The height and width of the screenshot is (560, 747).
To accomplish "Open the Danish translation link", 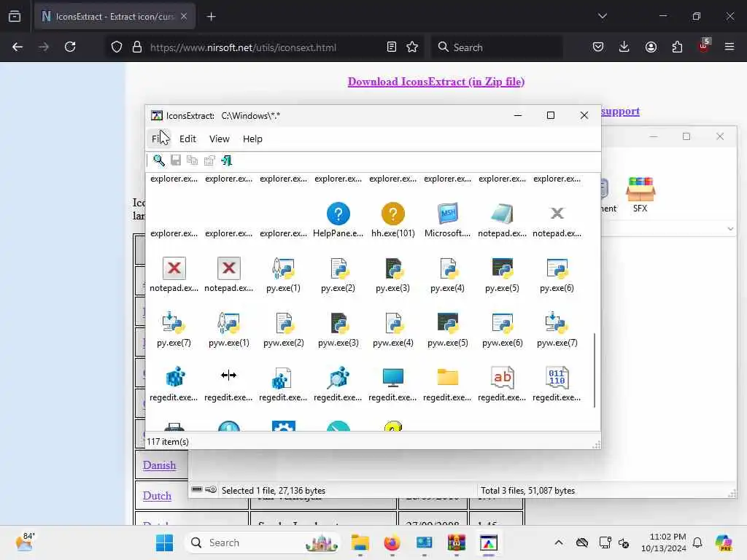I will [159, 465].
